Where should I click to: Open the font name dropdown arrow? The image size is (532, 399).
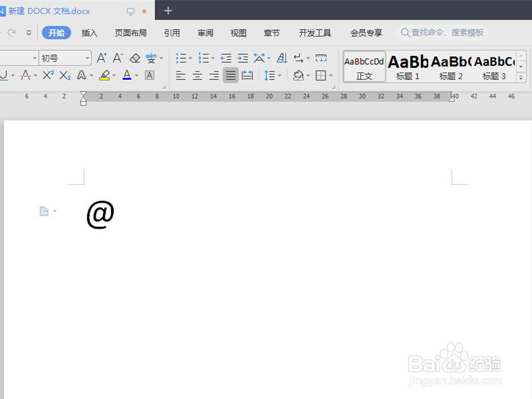click(x=35, y=59)
